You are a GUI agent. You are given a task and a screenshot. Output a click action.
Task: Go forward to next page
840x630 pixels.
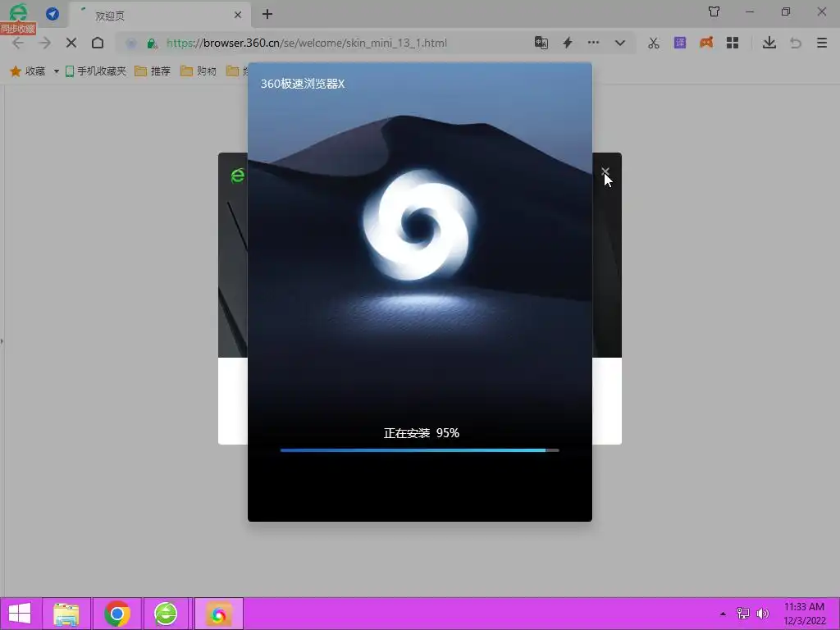(45, 43)
